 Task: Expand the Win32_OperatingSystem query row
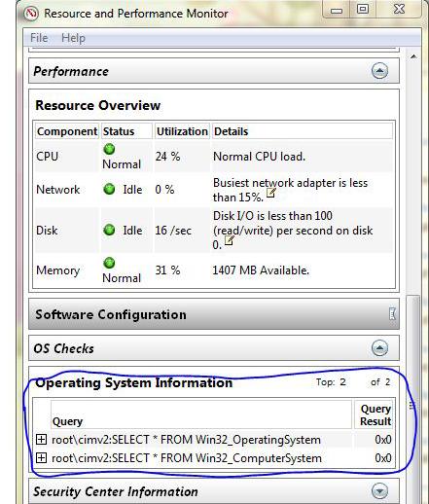tap(41, 440)
